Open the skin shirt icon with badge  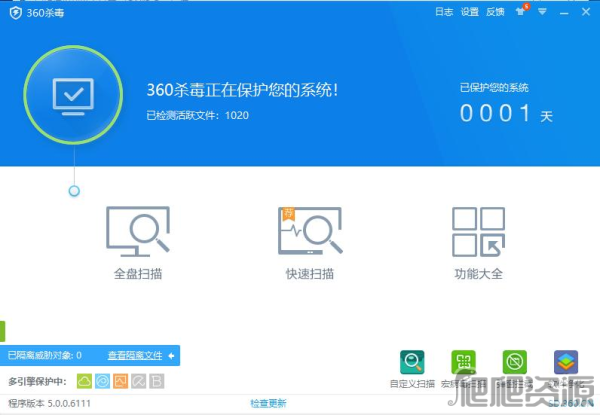coord(522,11)
